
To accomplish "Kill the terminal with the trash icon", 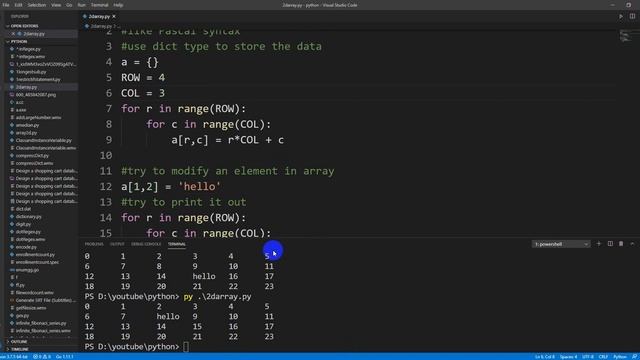I will [621, 244].
